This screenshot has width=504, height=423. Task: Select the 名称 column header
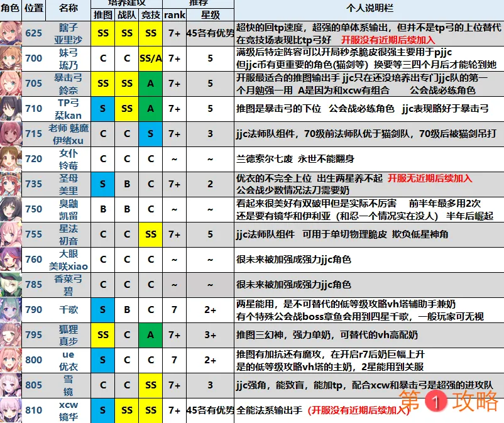68,8
